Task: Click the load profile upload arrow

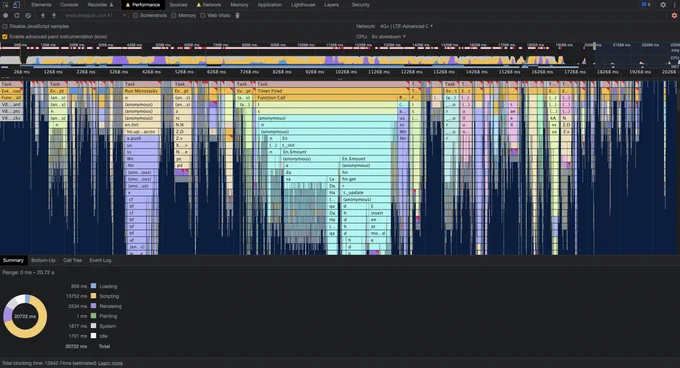Action: click(x=42, y=16)
